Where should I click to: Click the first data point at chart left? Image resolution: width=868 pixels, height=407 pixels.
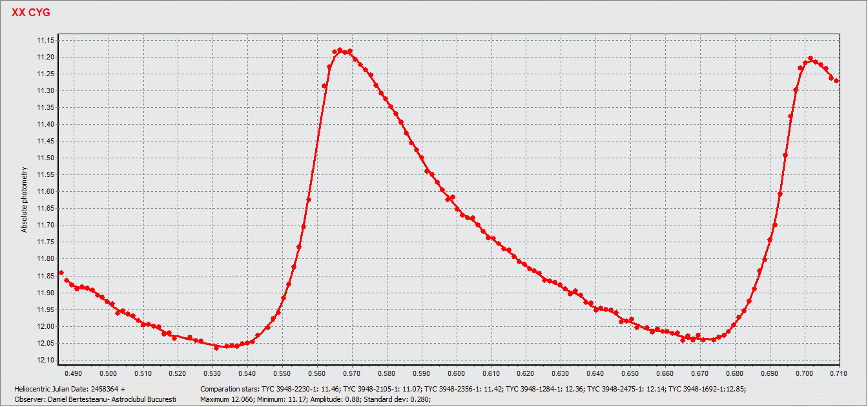[x=61, y=273]
